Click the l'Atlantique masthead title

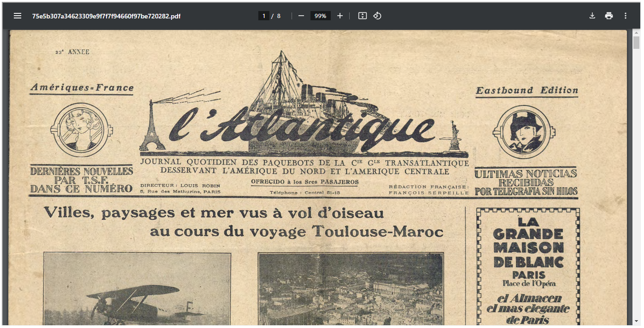click(302, 129)
